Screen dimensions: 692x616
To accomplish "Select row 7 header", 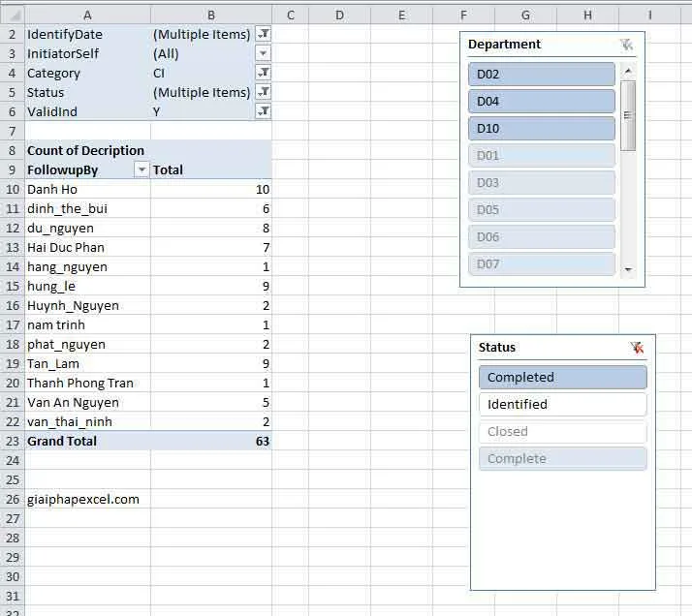I will pos(13,131).
